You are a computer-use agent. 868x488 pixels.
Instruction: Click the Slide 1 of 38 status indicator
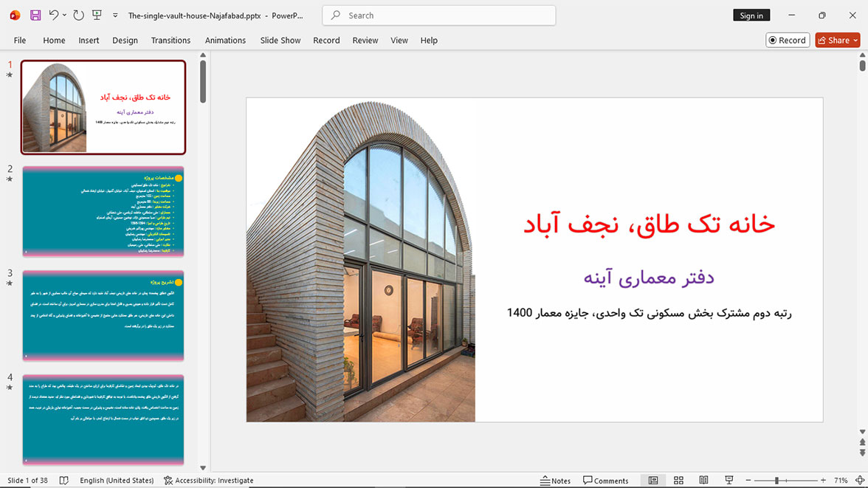[x=28, y=480]
